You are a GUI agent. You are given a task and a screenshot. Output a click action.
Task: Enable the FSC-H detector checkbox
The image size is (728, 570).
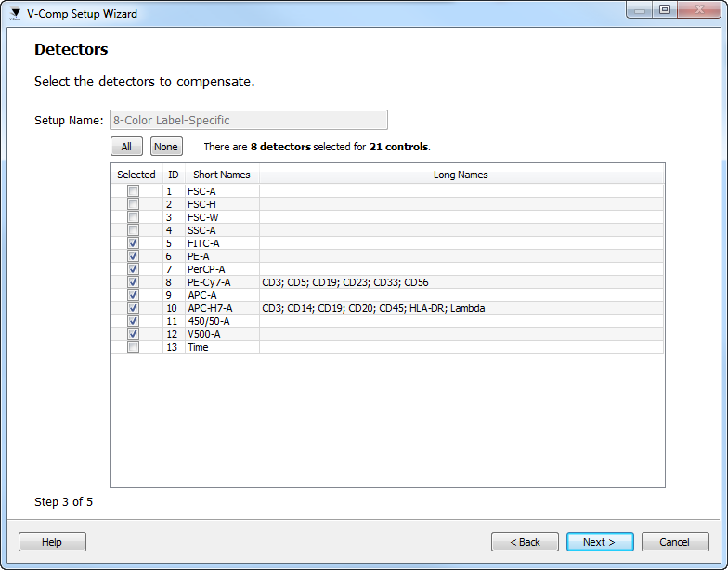134,204
